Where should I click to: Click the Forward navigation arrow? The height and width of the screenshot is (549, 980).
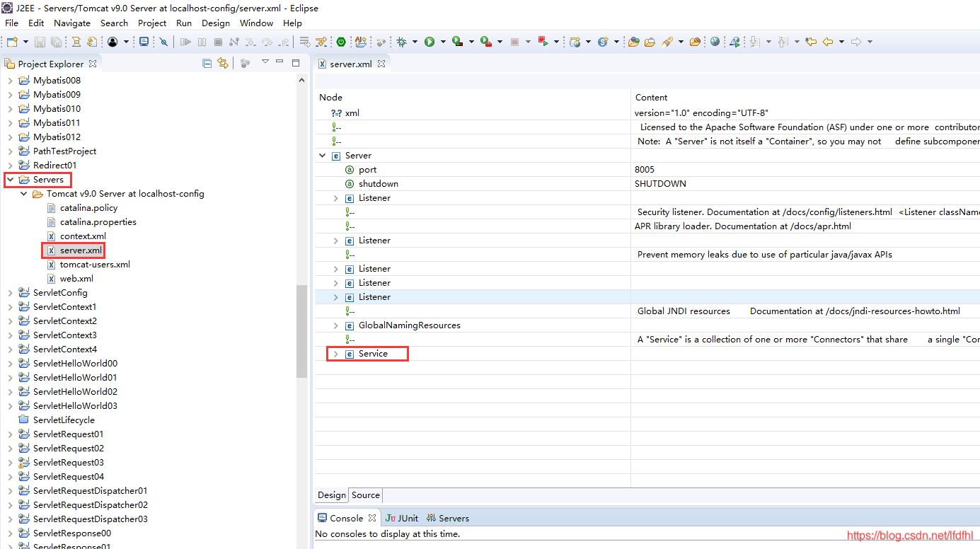click(x=856, y=42)
